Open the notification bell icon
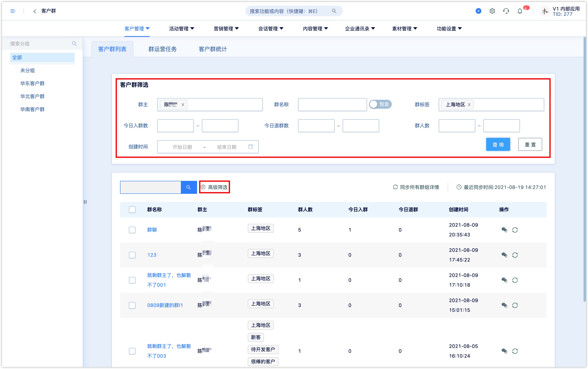Screen dimensions: 588x369 point(520,11)
